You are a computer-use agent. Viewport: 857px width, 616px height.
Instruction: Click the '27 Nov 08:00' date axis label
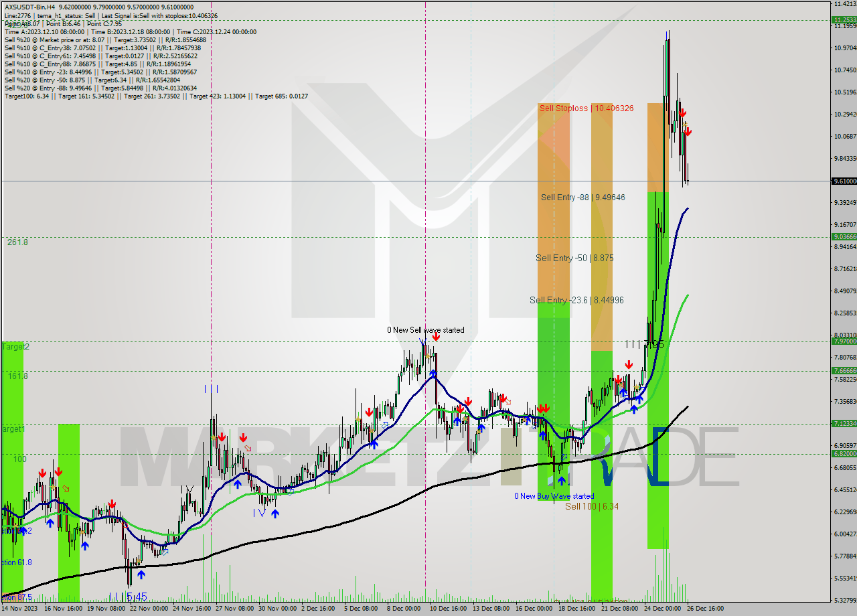coord(235,609)
